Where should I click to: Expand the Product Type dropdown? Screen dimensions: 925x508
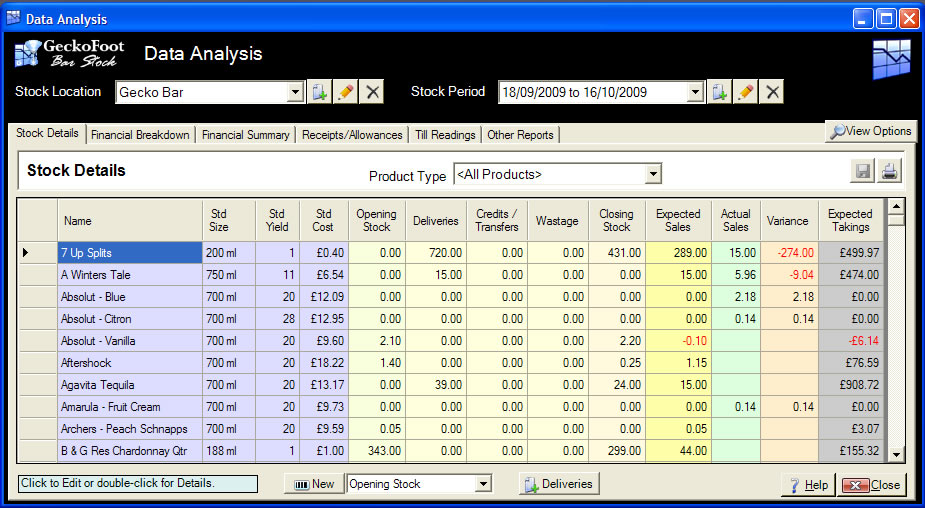pyautogui.click(x=652, y=175)
